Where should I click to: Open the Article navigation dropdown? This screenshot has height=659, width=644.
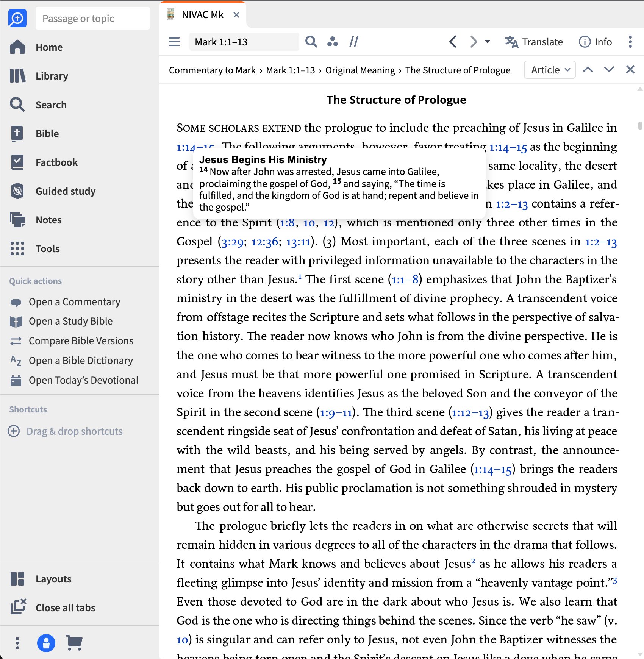point(550,70)
